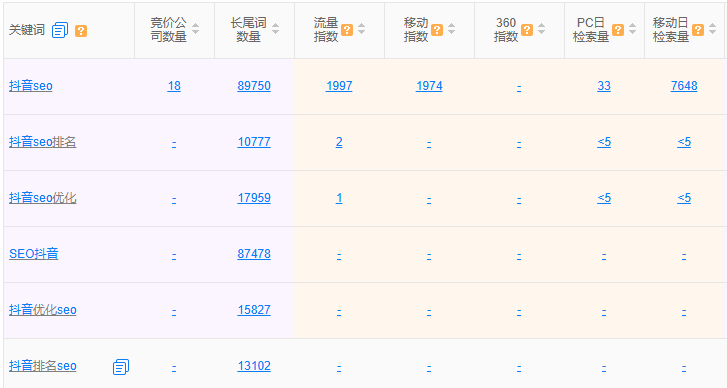Viewport: 727px width, 388px height.
Task: Click PC daily search <5 in 抖音seo优化 row
Action: pyautogui.click(x=604, y=198)
